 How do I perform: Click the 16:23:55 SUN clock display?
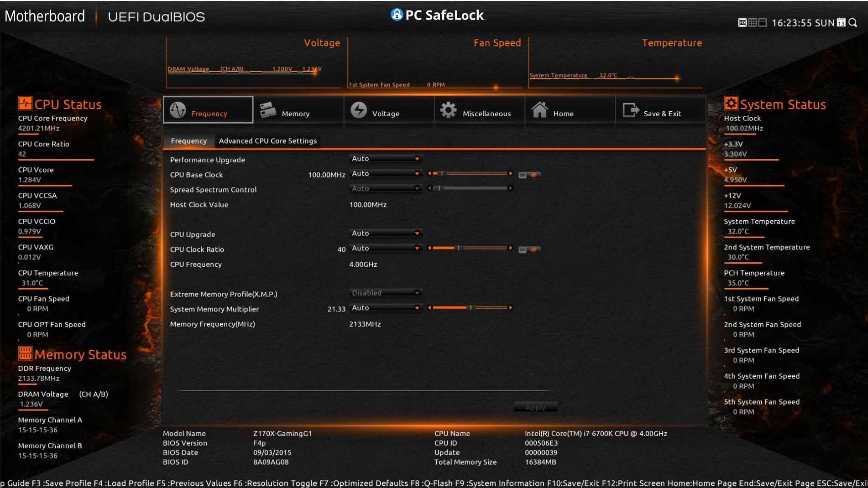[803, 23]
